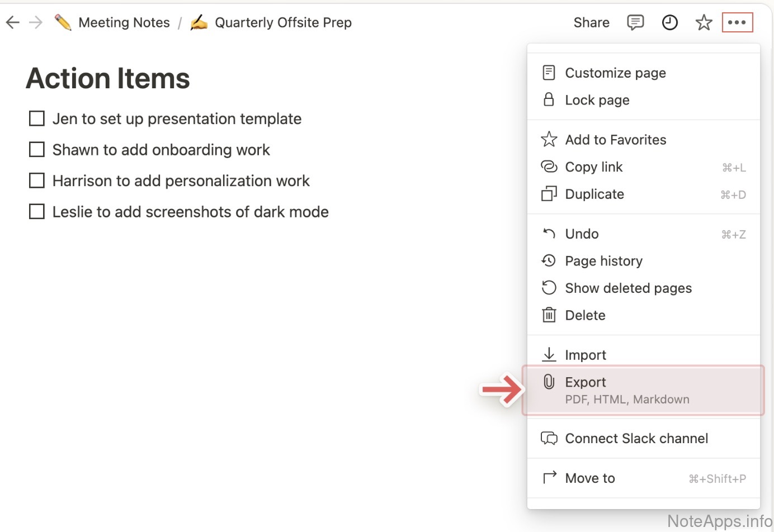Viewport: 774px width, 532px height.
Task: Open Page history from the menu
Action: pyautogui.click(x=603, y=261)
